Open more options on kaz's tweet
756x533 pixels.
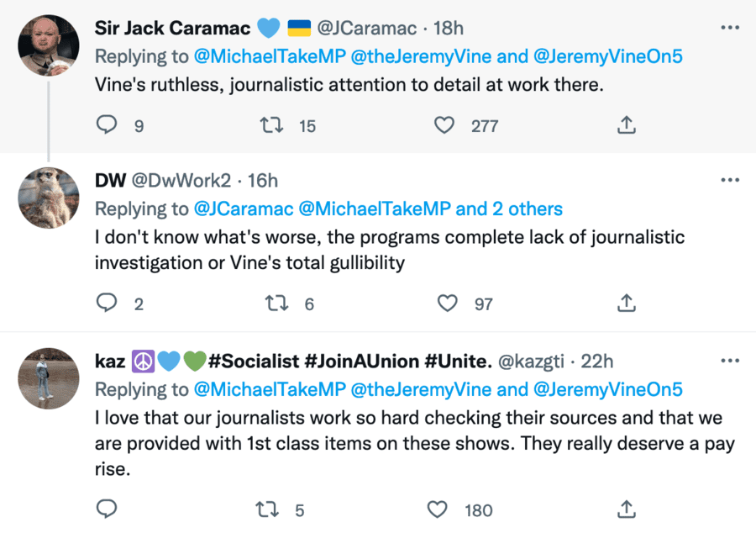tap(730, 361)
